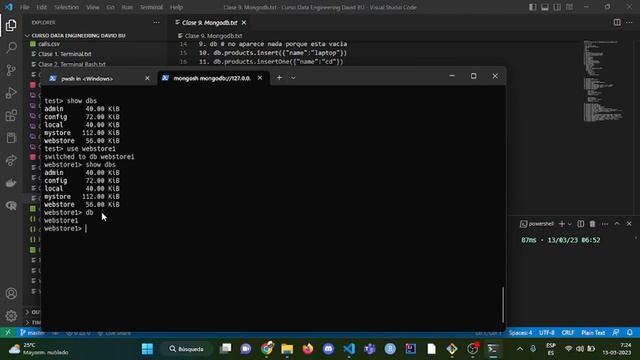Open the Explorer view in activity bar

(x=11, y=25)
